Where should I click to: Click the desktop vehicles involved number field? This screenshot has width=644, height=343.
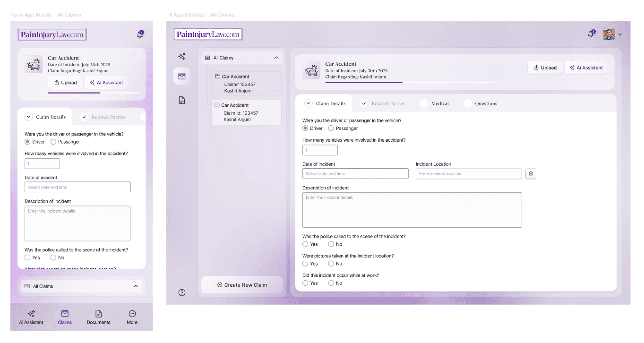coord(320,150)
